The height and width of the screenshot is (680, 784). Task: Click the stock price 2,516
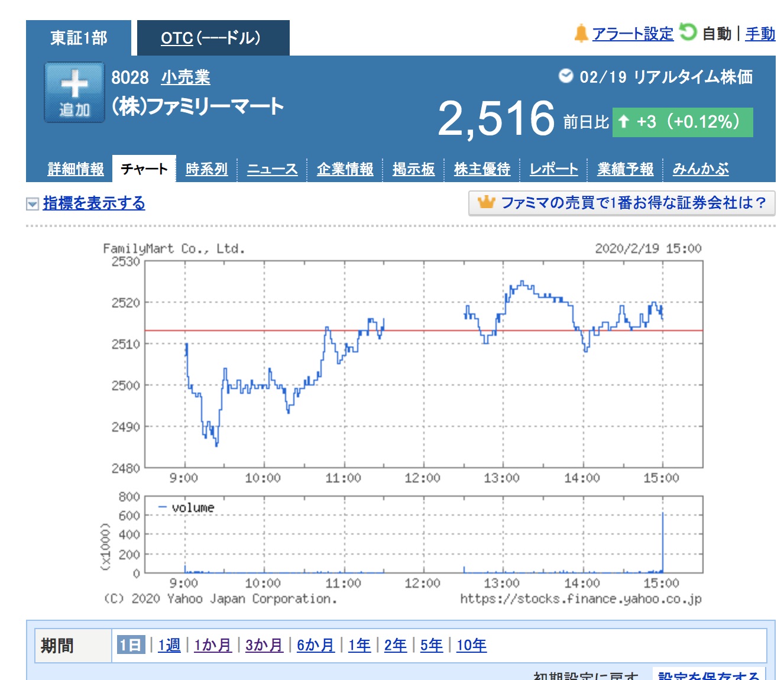(x=497, y=118)
